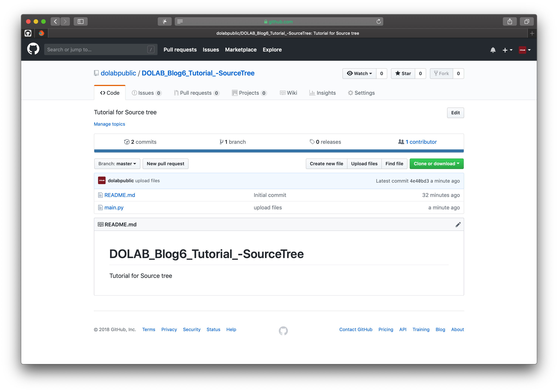Click the New pull request button
Viewport: 558px width, 392px height.
click(165, 164)
